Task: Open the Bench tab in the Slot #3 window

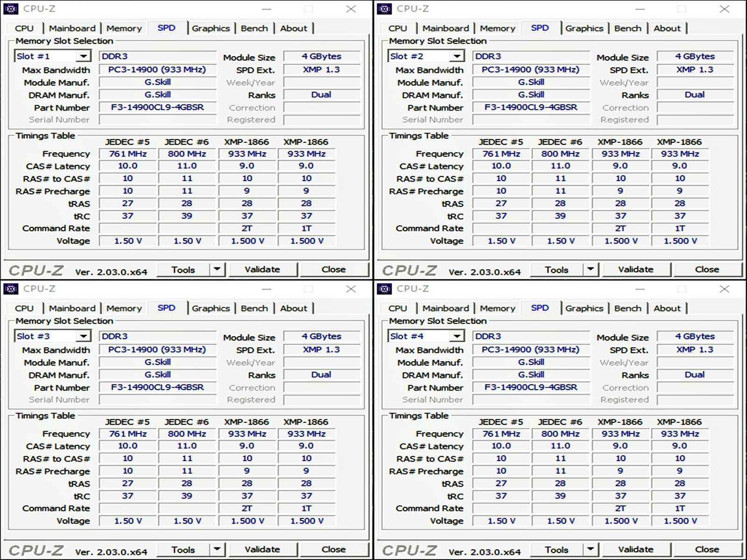Action: point(254,308)
